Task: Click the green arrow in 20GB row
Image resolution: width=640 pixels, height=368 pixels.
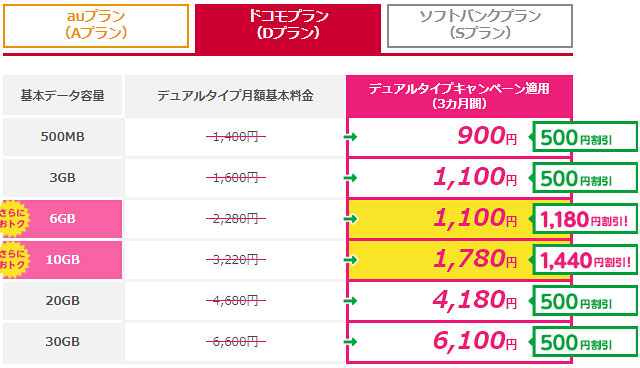Action: (350, 301)
